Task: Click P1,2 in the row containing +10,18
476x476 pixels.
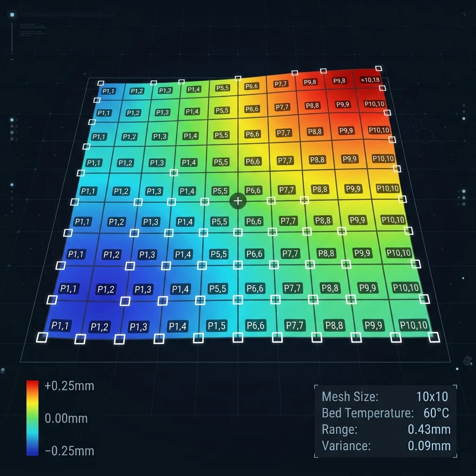Action: point(137,91)
